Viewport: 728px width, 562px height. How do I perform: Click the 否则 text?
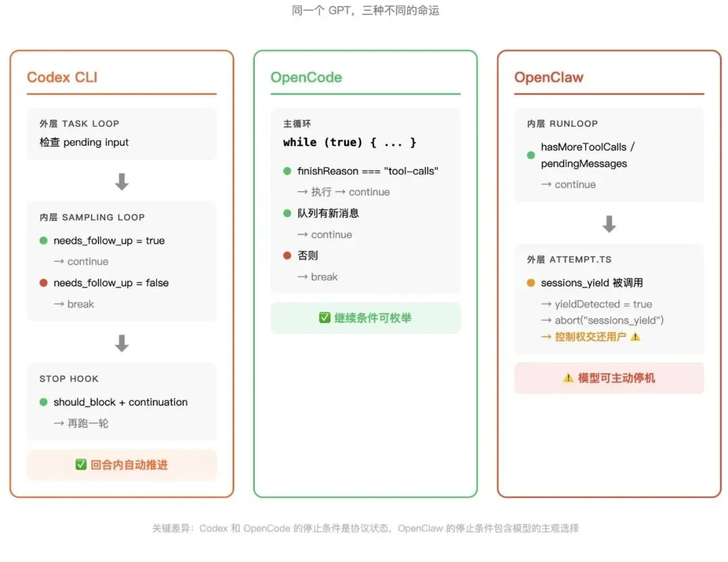[308, 255]
